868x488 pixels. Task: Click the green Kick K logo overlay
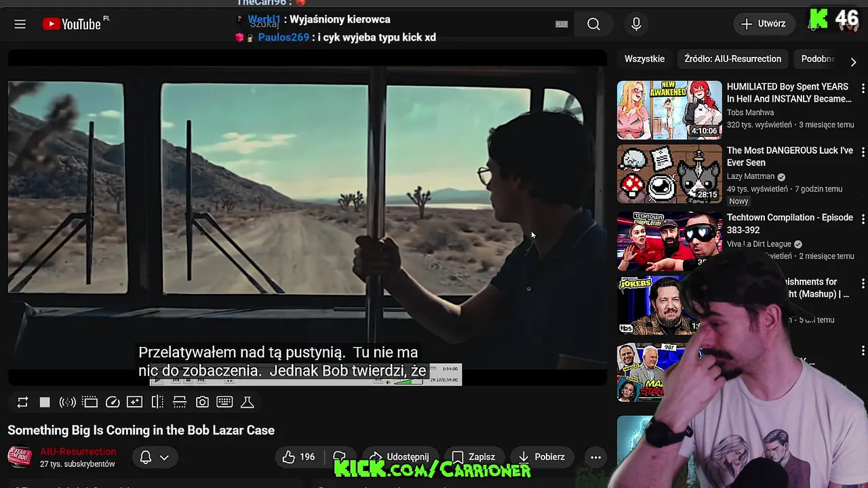click(819, 19)
